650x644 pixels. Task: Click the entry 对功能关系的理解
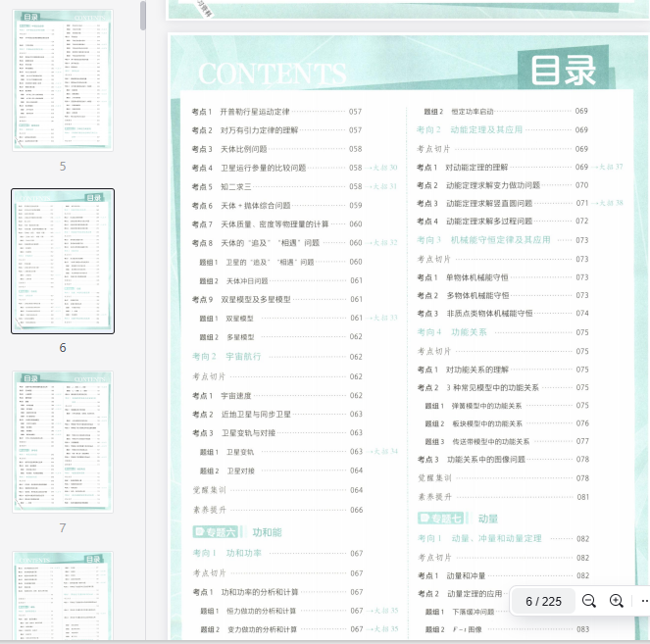point(477,370)
